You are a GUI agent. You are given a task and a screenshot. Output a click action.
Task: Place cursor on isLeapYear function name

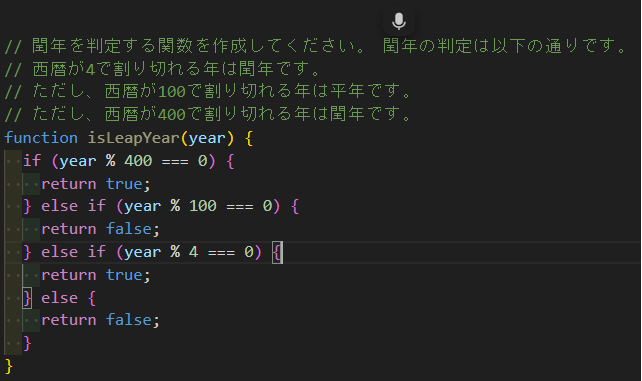133,138
